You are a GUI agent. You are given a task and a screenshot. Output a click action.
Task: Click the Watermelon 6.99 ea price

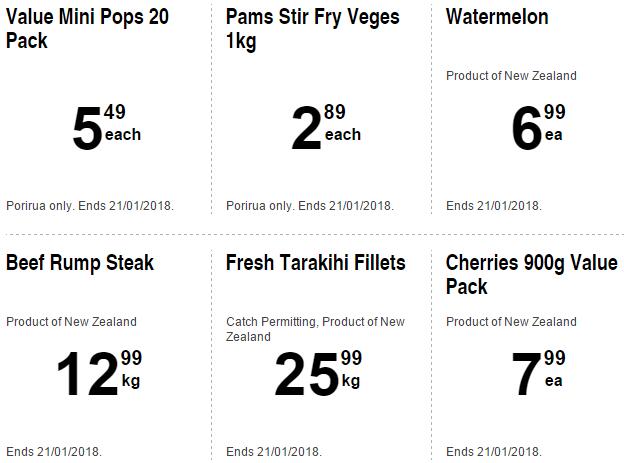538,128
